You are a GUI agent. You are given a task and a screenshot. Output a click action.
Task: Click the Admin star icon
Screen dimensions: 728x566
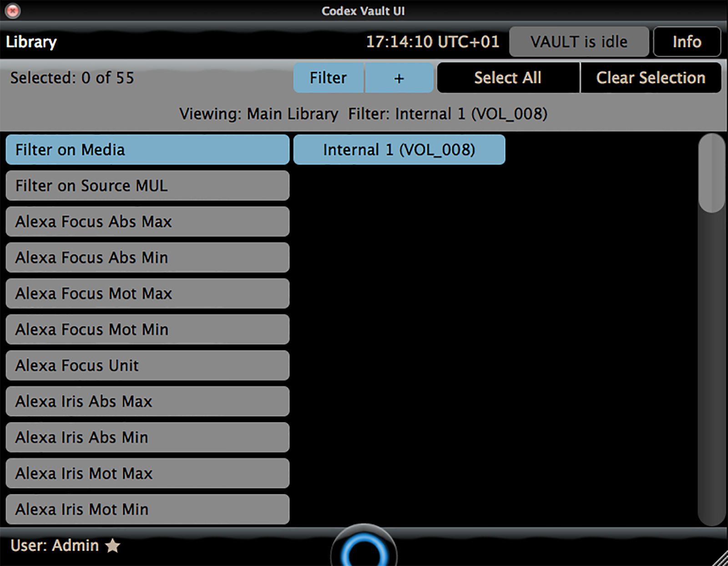pyautogui.click(x=112, y=545)
